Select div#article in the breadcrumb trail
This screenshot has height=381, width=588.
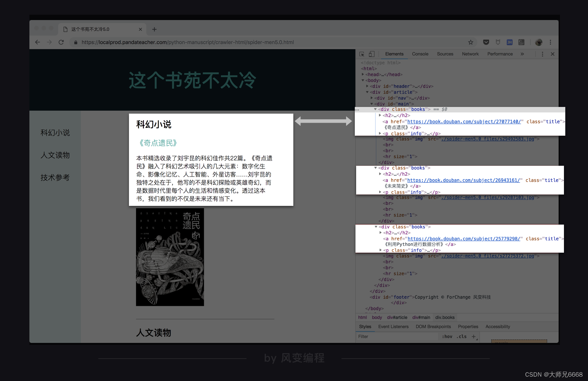pos(397,317)
